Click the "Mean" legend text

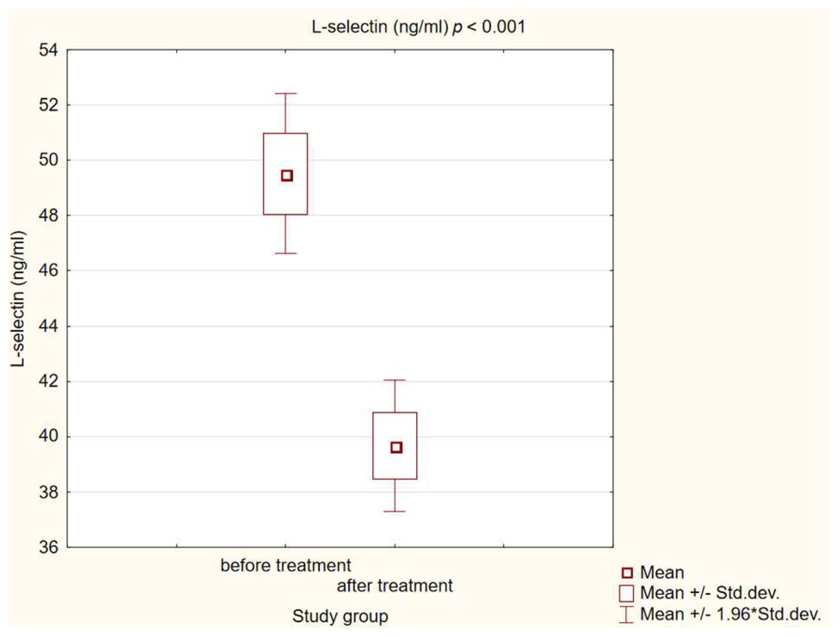(x=662, y=573)
